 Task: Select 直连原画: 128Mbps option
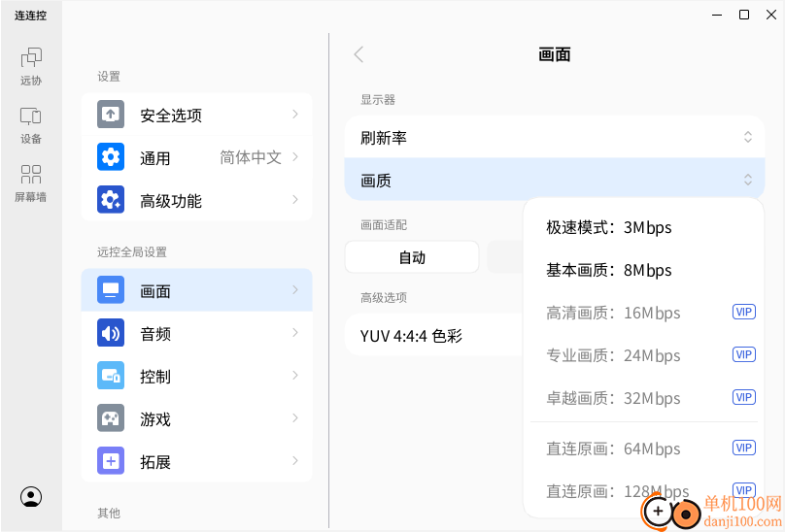(644, 491)
